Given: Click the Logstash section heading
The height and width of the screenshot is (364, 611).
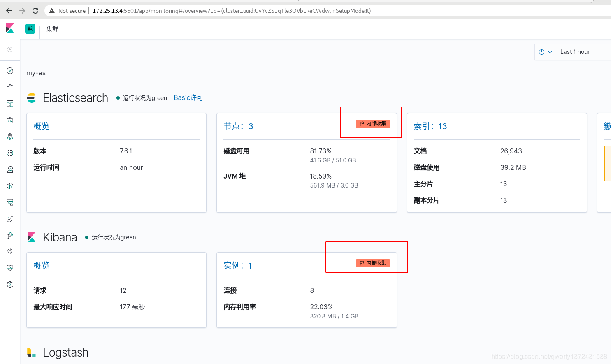Looking at the screenshot, I should coord(66,352).
